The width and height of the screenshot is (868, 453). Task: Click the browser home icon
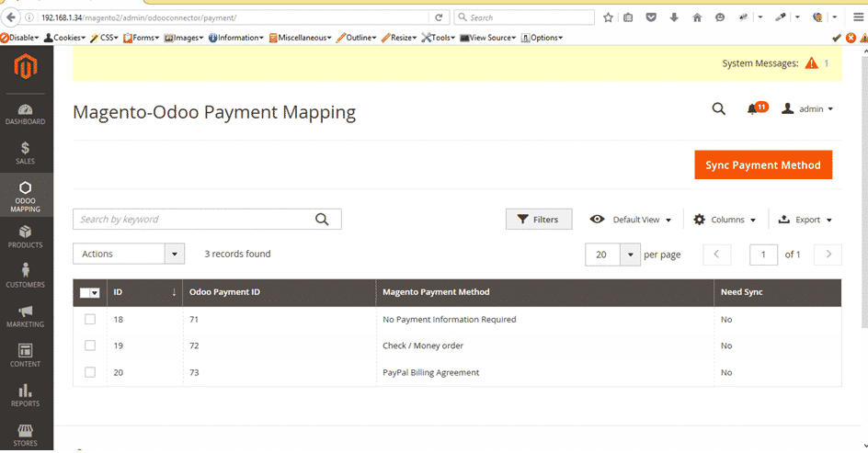697,17
